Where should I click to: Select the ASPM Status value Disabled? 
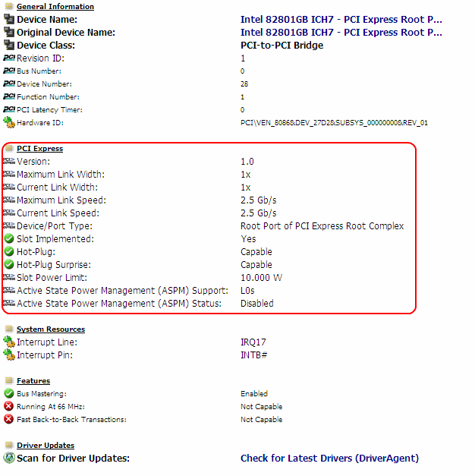(x=257, y=304)
